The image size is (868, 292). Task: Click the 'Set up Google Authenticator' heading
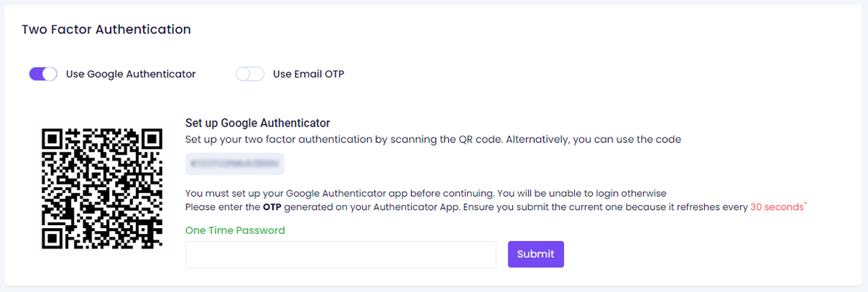tap(258, 123)
